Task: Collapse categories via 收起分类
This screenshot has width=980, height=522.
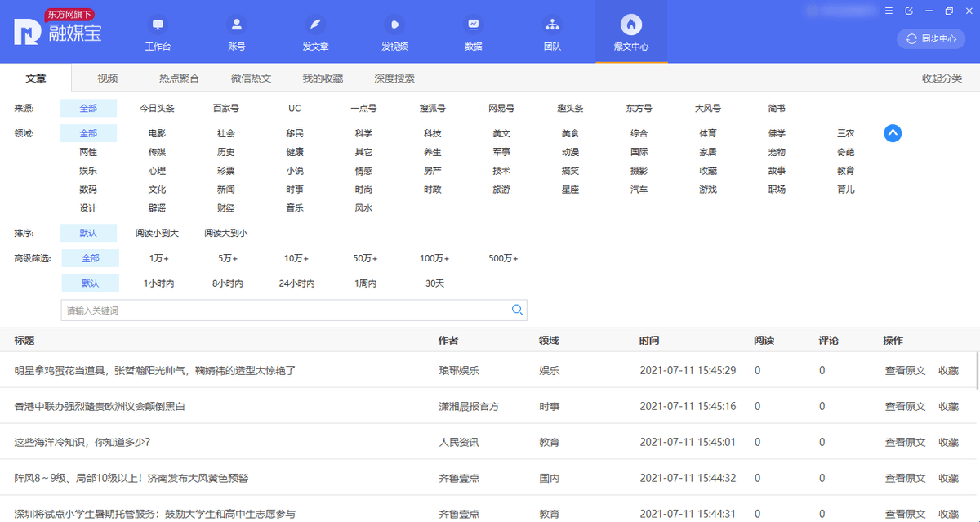Action: (940, 78)
